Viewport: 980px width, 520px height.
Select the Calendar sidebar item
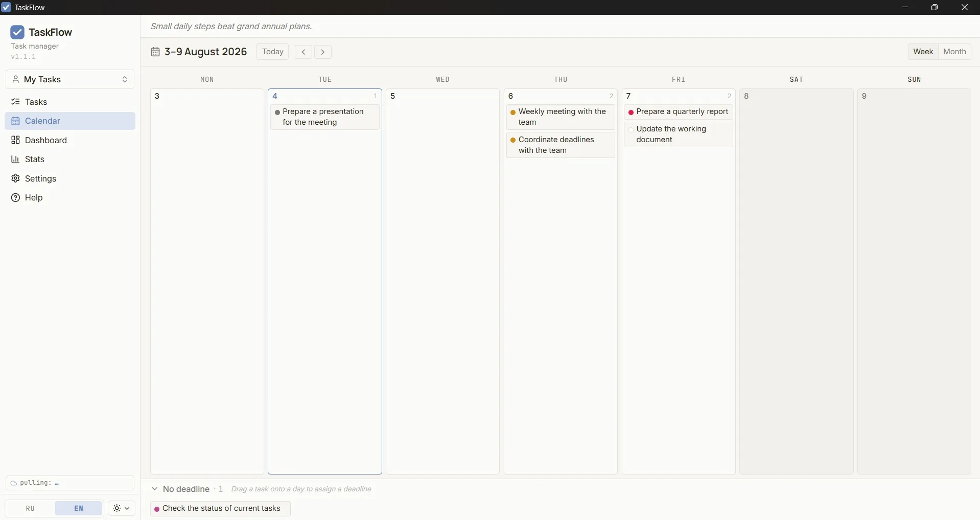(x=70, y=121)
